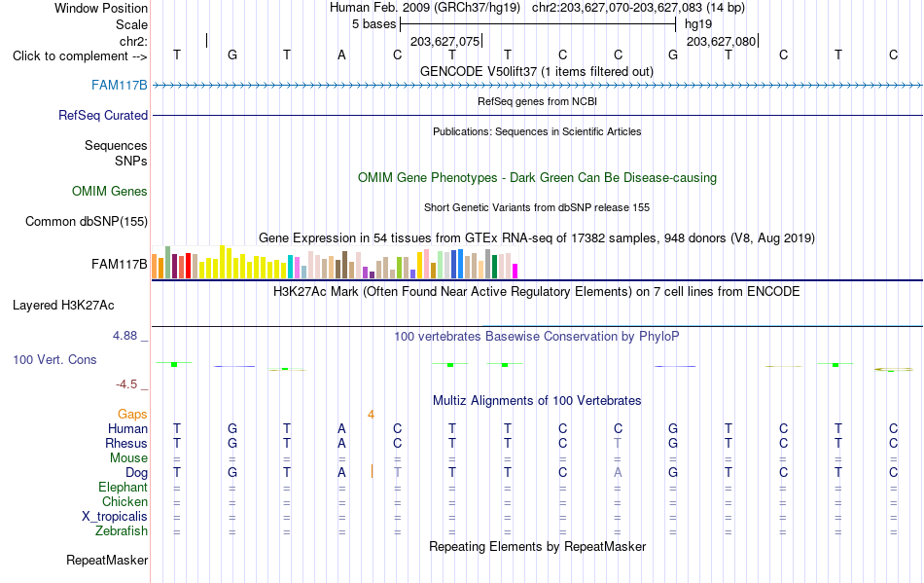The width and height of the screenshot is (924, 583).
Task: Open the RefSeq Curated track label
Action: [103, 116]
